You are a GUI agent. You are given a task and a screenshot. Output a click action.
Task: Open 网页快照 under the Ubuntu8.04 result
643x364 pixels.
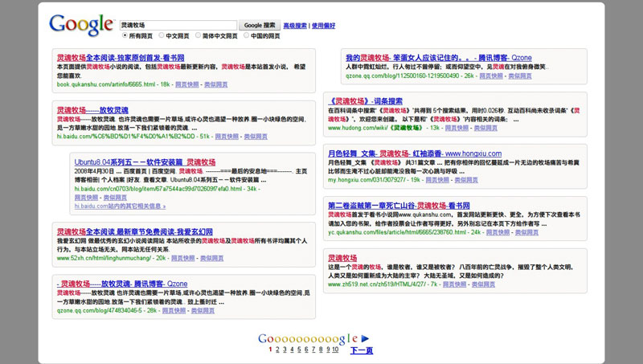pyautogui.click(x=86, y=198)
